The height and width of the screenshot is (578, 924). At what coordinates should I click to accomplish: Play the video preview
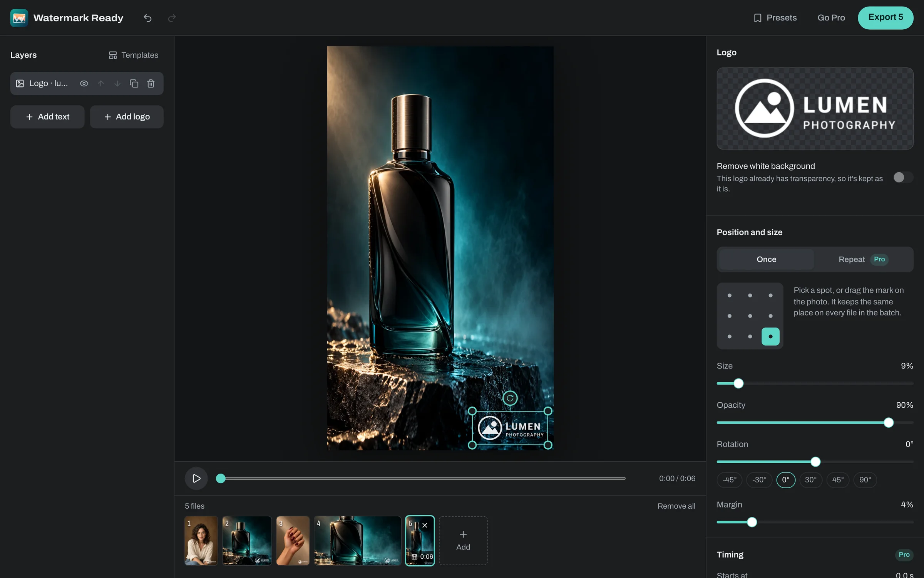click(x=196, y=478)
